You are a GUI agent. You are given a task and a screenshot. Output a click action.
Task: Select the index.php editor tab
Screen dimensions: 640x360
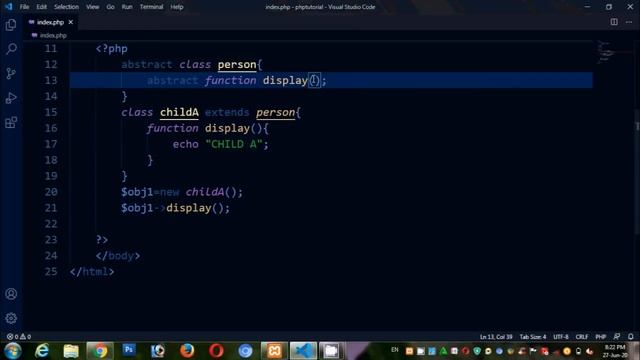50,22
